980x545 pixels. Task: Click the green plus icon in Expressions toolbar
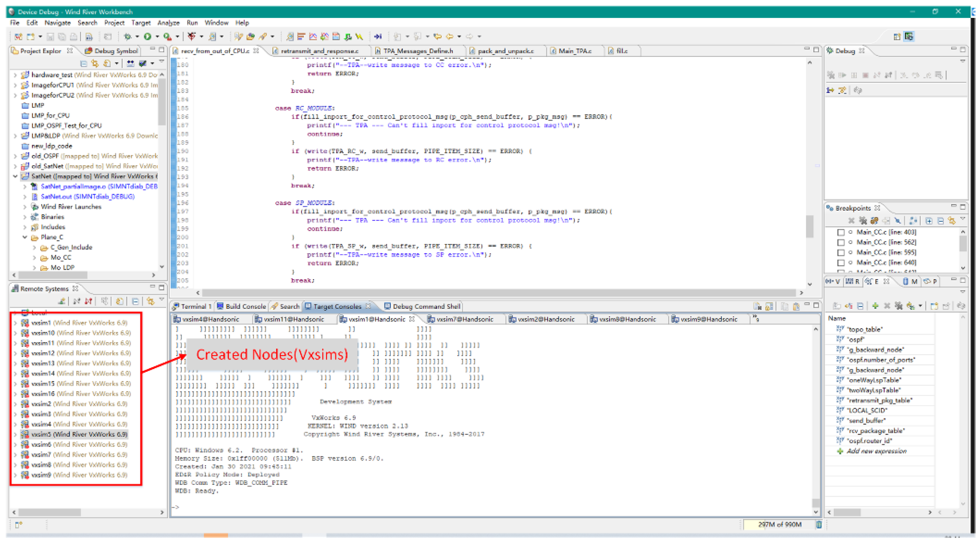coord(876,306)
